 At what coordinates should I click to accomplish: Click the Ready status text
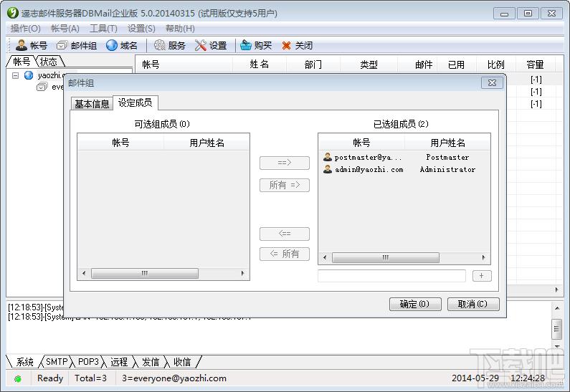(50, 378)
